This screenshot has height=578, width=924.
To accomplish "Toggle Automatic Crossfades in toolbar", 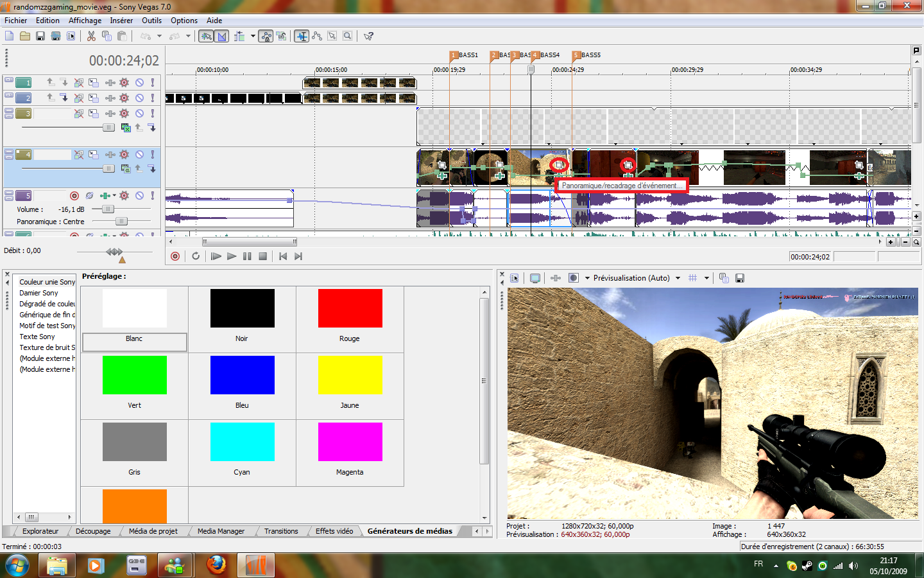I will pyautogui.click(x=222, y=36).
